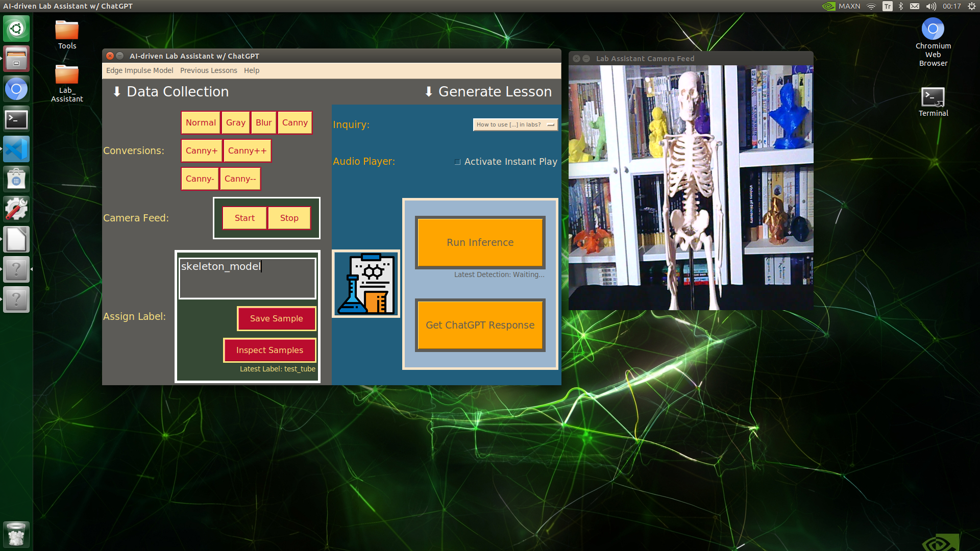The height and width of the screenshot is (551, 980).
Task: Click the Get ChatGPT Response button
Action: coord(479,325)
